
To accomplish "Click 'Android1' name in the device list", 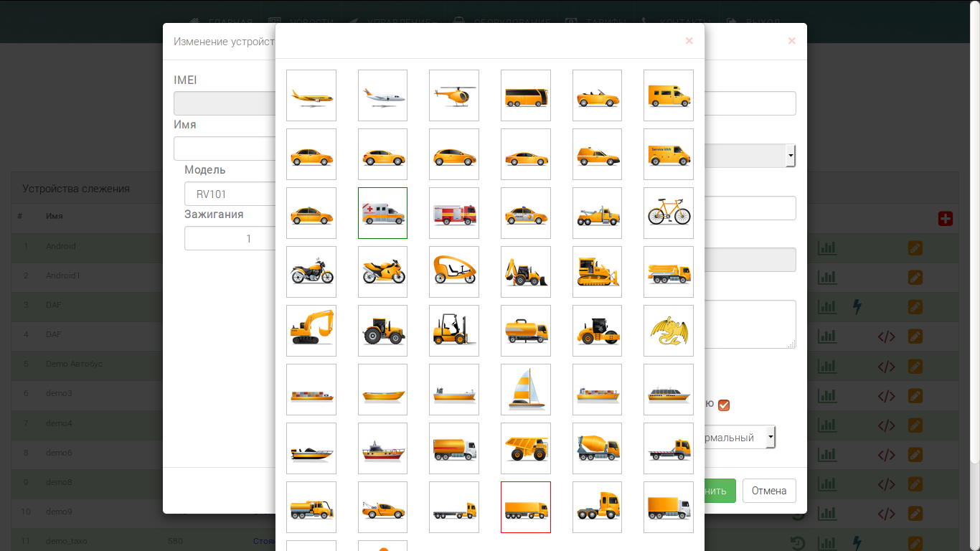I will 63,275.
